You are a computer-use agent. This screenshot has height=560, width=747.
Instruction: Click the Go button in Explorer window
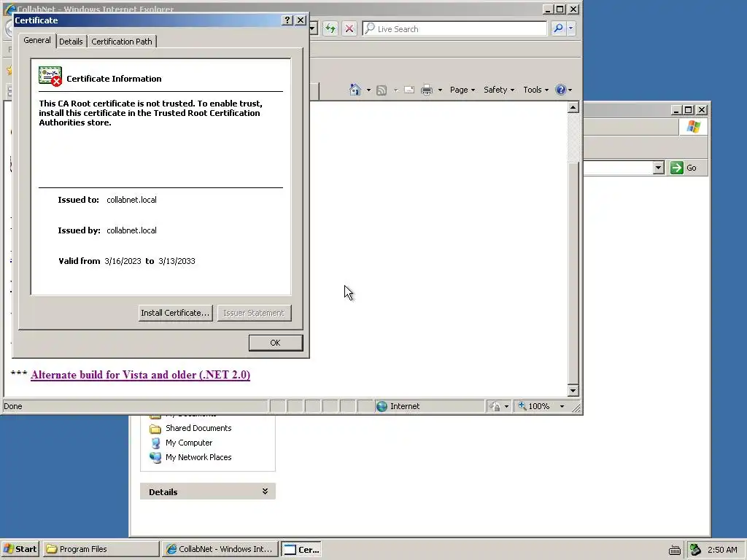click(x=684, y=168)
